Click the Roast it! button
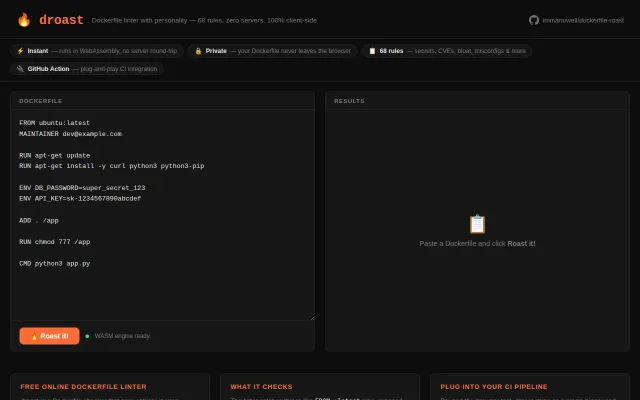 pos(49,336)
